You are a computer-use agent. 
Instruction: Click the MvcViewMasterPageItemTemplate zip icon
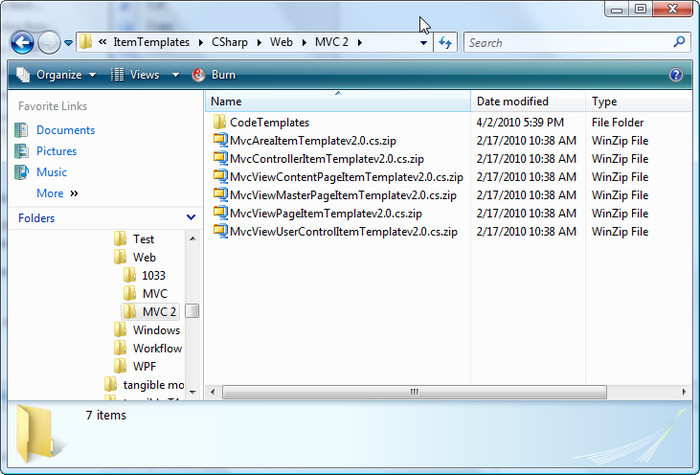click(220, 195)
